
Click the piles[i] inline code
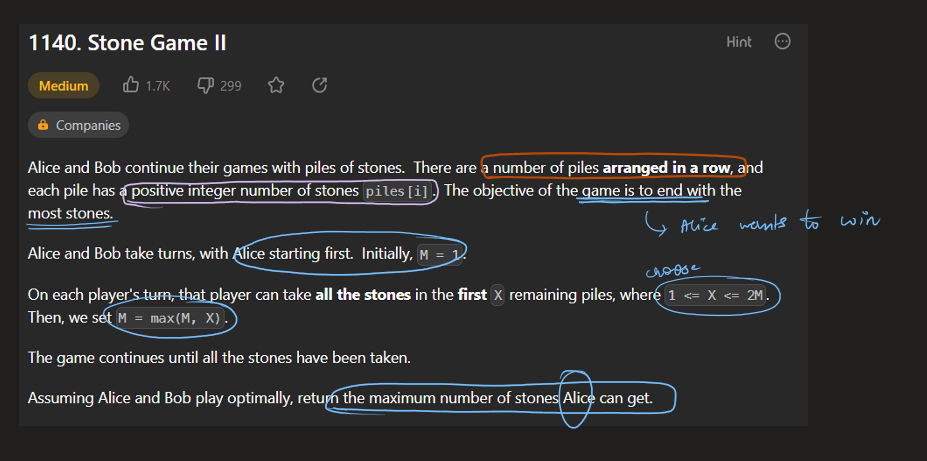pyautogui.click(x=400, y=191)
